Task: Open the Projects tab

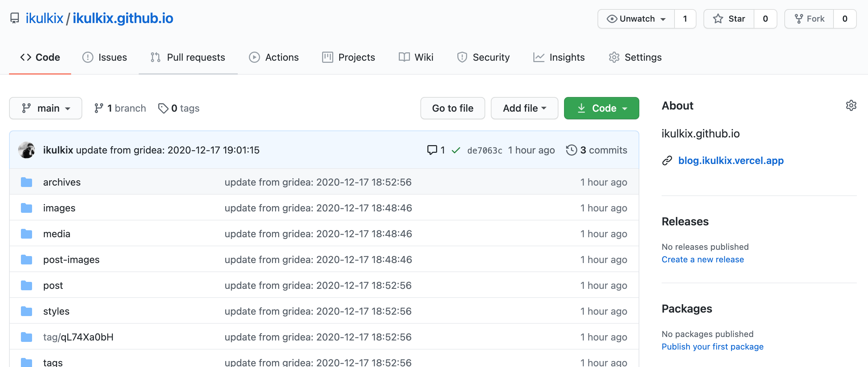Action: coord(349,57)
